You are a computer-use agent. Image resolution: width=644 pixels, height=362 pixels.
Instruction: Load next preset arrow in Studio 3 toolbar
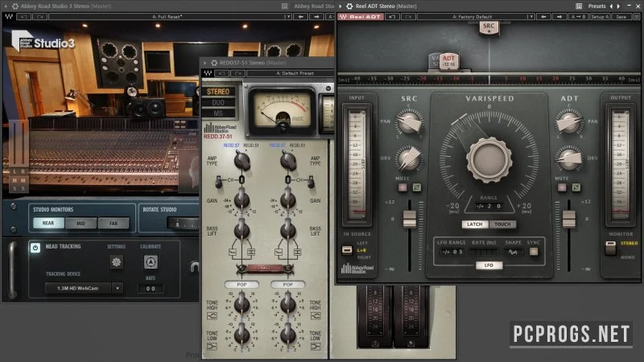coord(316,17)
